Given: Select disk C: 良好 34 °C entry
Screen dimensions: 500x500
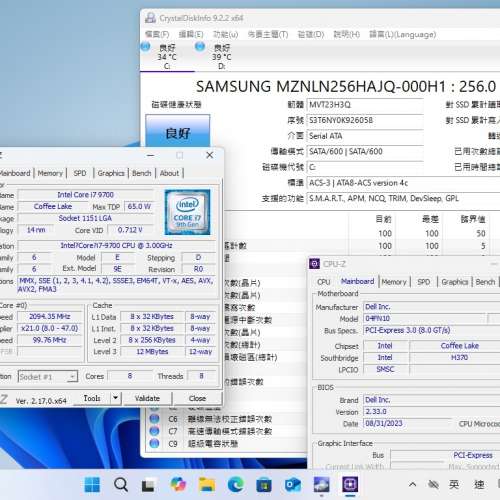Looking at the screenshot, I should pos(167,57).
